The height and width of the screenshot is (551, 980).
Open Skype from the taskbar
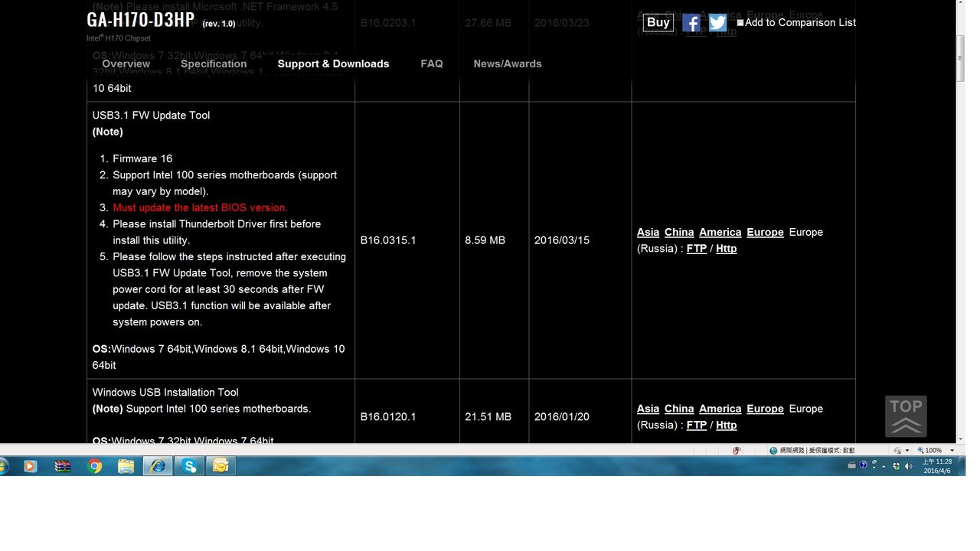coord(189,465)
